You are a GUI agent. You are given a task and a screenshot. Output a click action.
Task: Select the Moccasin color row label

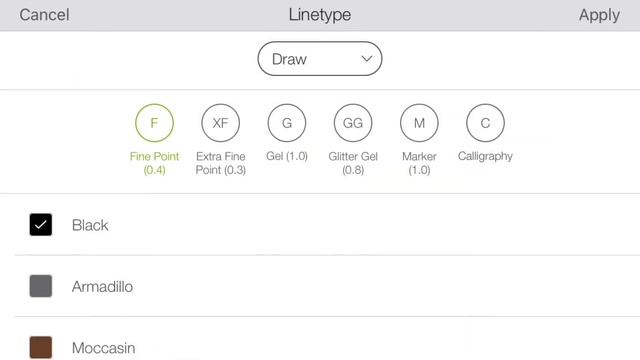(x=104, y=348)
